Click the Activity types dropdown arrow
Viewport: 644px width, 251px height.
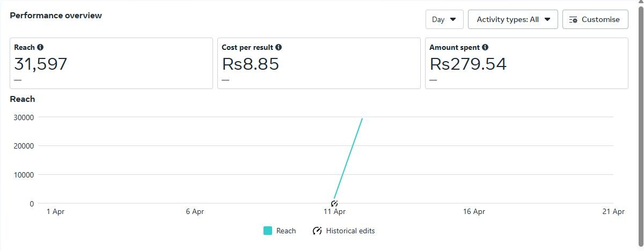click(547, 19)
